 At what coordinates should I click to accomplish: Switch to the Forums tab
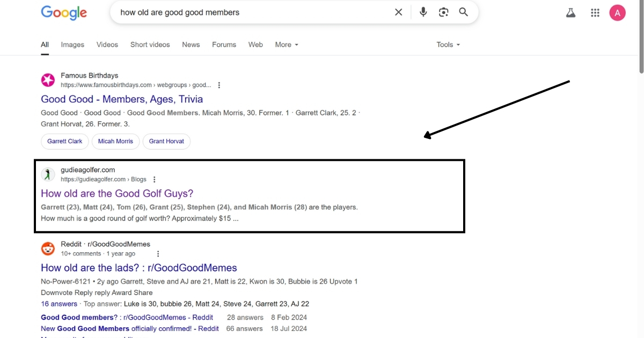pyautogui.click(x=224, y=45)
